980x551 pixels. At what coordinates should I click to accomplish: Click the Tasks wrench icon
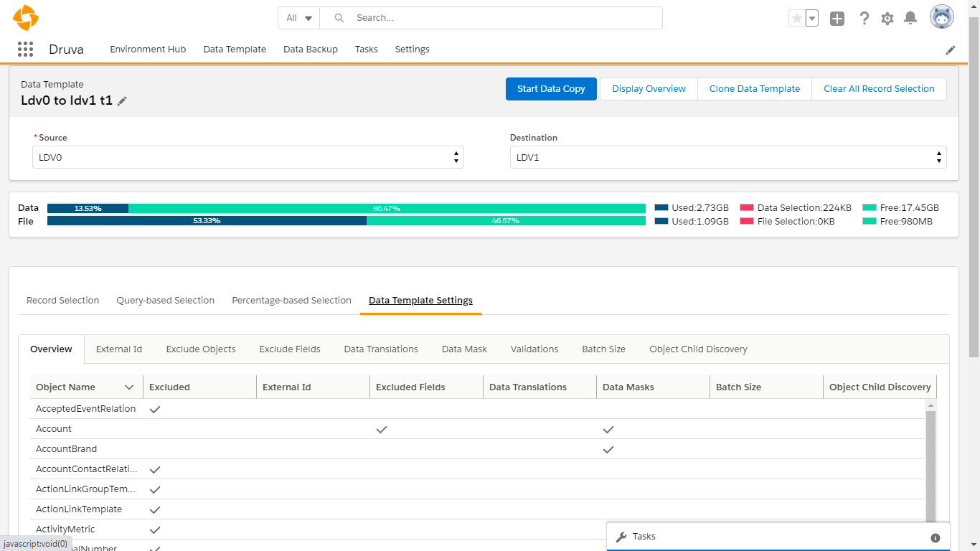click(621, 537)
